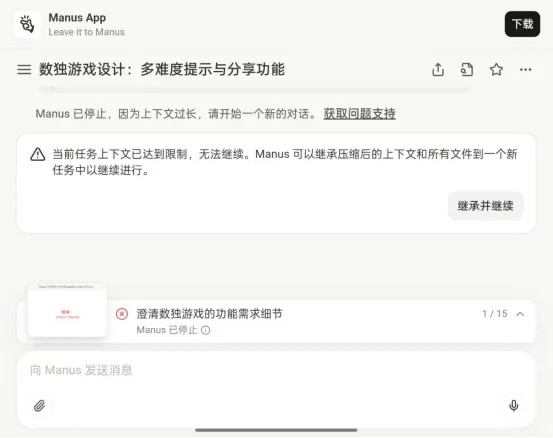Collapse the 1 / 15 task steps chevron
Image resolution: width=553 pixels, height=438 pixels.
click(520, 314)
